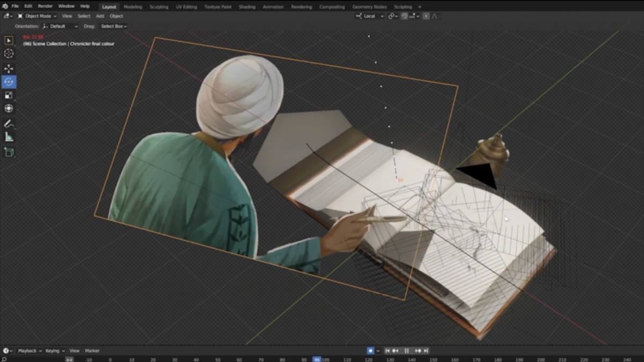The width and height of the screenshot is (644, 362).
Task: Toggle the auto keying record button
Action: click(x=370, y=351)
